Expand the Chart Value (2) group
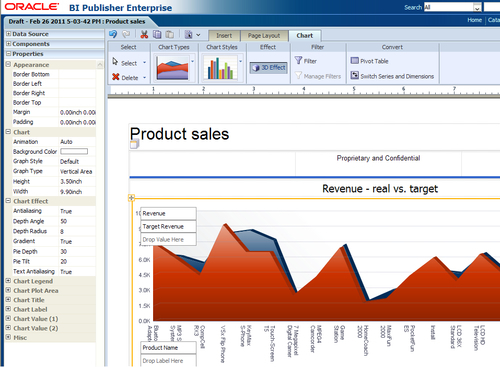Image resolution: width=500 pixels, height=367 pixels. 8,328
